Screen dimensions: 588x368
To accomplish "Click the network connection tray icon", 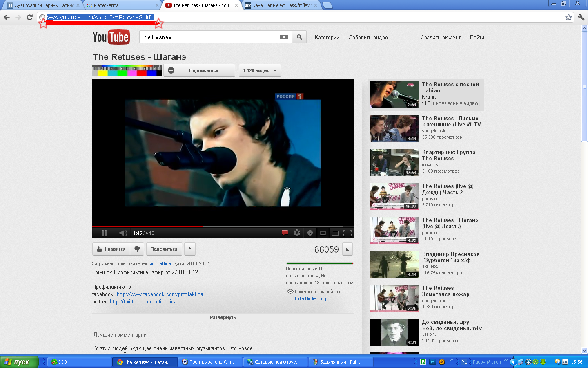I will click(x=520, y=362).
